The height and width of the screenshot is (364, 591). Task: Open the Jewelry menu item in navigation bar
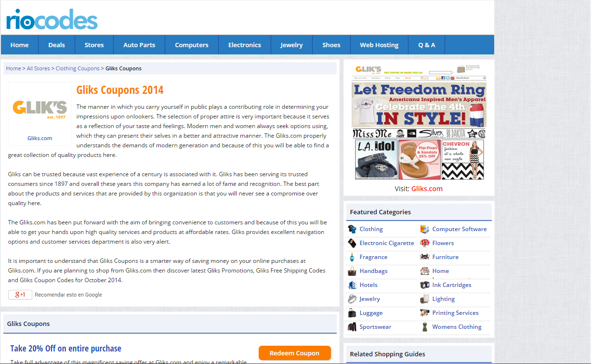[x=291, y=45]
